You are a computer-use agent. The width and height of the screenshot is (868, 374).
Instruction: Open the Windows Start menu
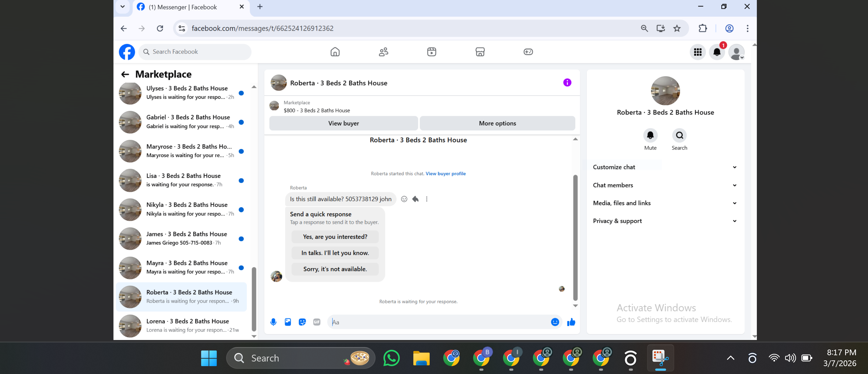(x=209, y=358)
